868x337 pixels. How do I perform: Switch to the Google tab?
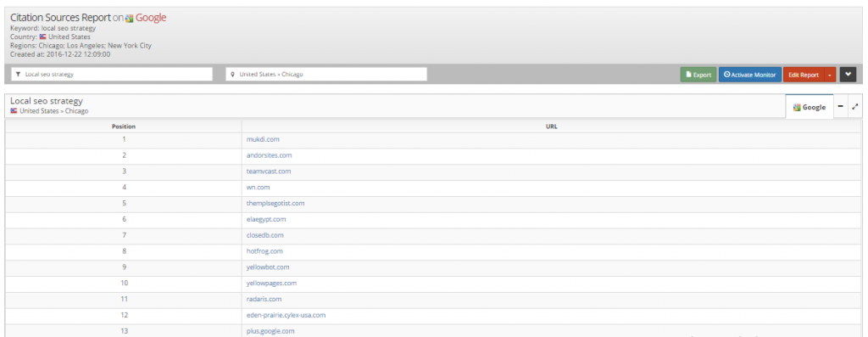point(810,108)
